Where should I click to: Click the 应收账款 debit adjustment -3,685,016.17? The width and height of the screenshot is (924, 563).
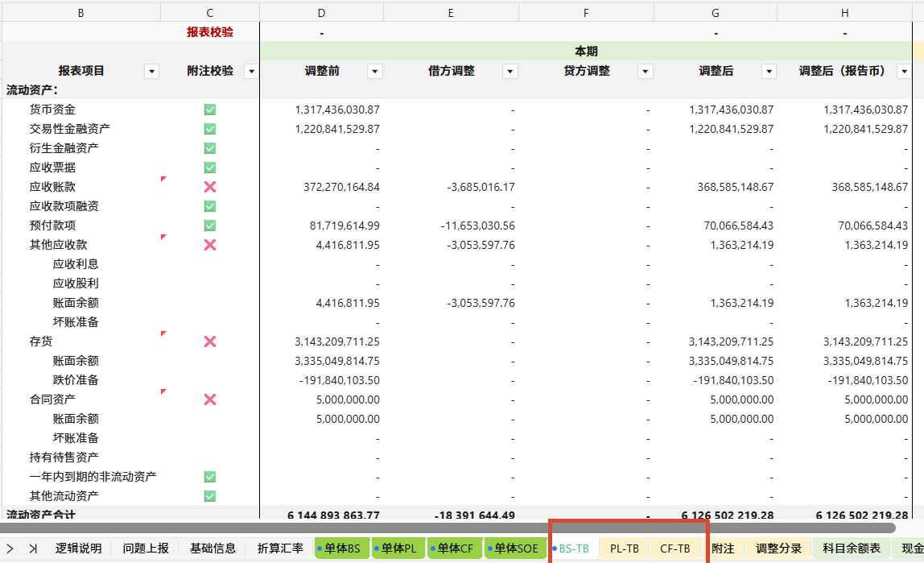pyautogui.click(x=451, y=187)
